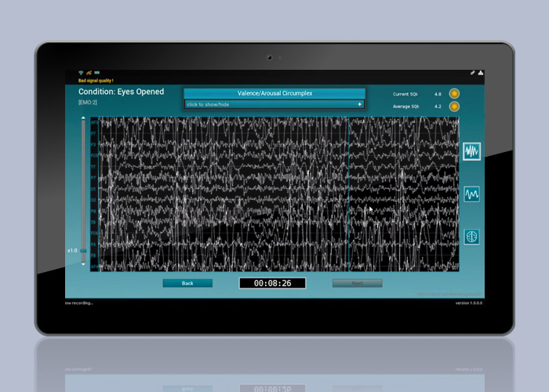This screenshot has height=392, width=549.
Task: Tap the battery status icon
Action: pyautogui.click(x=96, y=73)
